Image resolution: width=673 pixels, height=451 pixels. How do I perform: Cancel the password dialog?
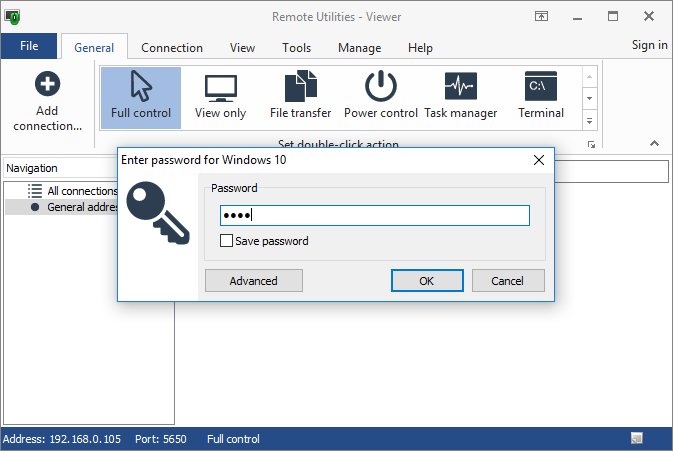click(x=508, y=281)
